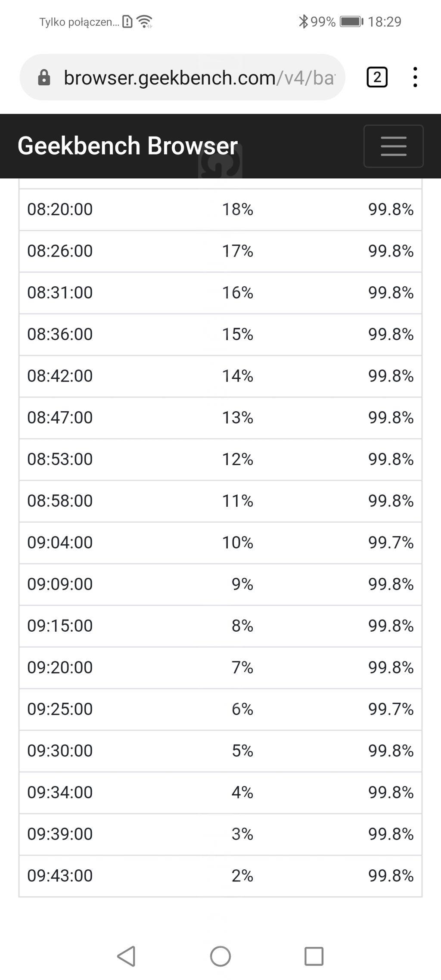Select the 08:20:00 table row
The width and height of the screenshot is (441, 980).
tap(220, 209)
